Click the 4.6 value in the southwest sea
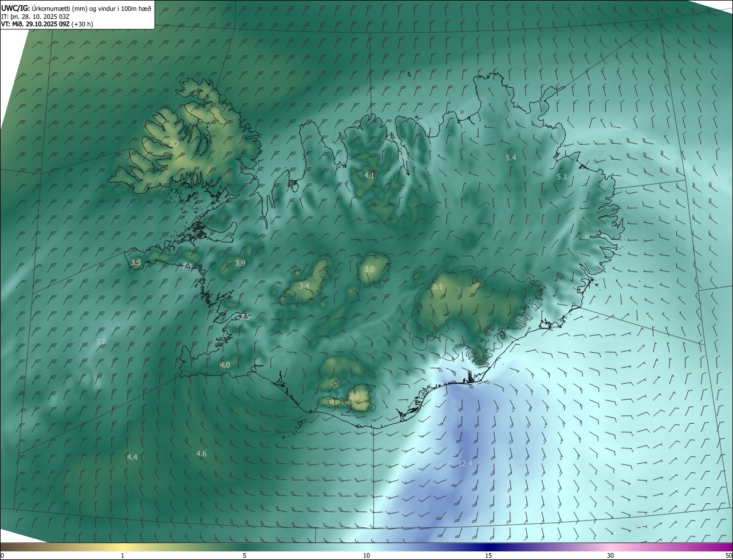The image size is (733, 560). (202, 454)
